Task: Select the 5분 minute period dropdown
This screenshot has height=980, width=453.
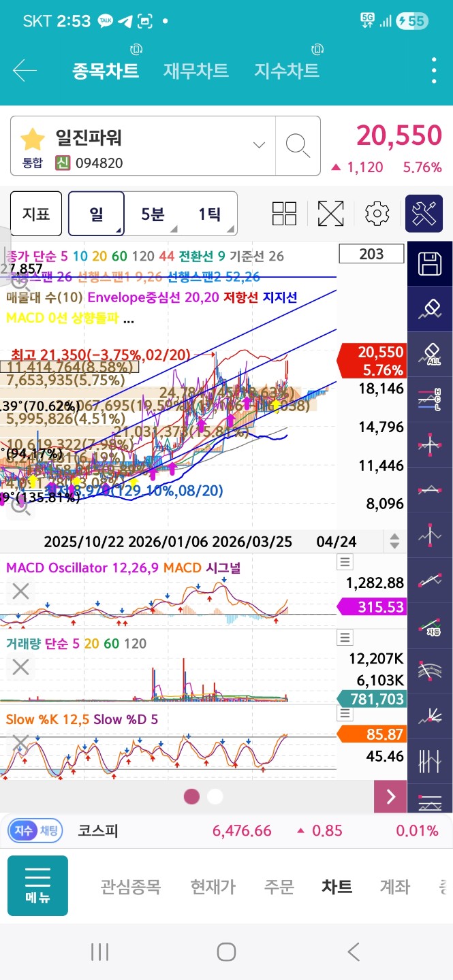Action: [153, 213]
